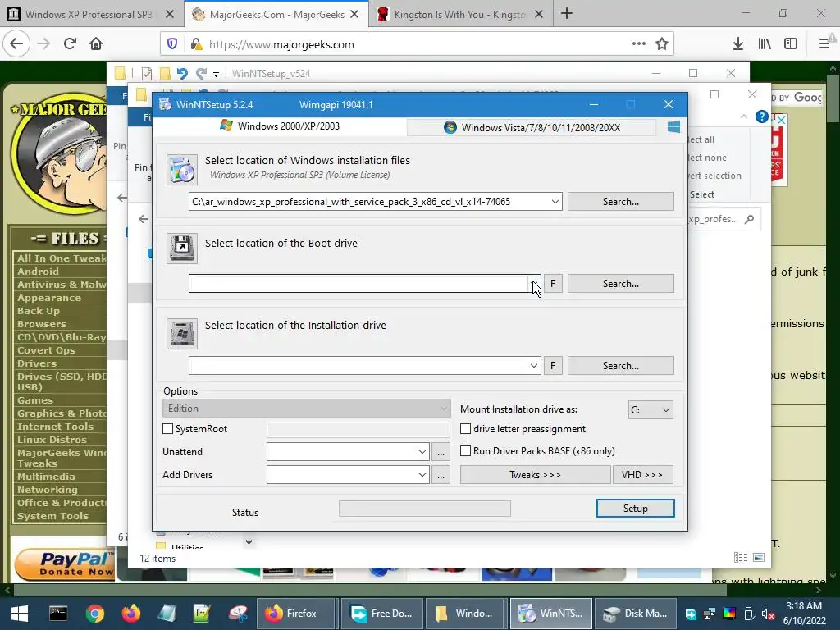Click the disabled Edition dropdown
The height and width of the screenshot is (630, 840).
(x=307, y=409)
